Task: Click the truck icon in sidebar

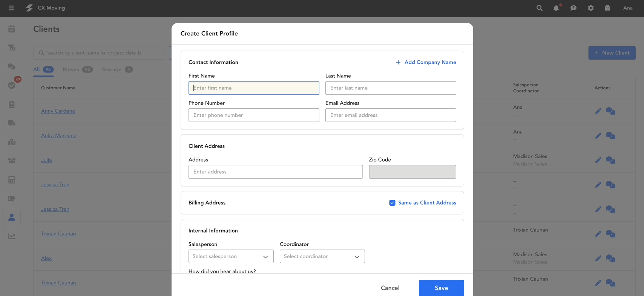Action: pos(12,123)
